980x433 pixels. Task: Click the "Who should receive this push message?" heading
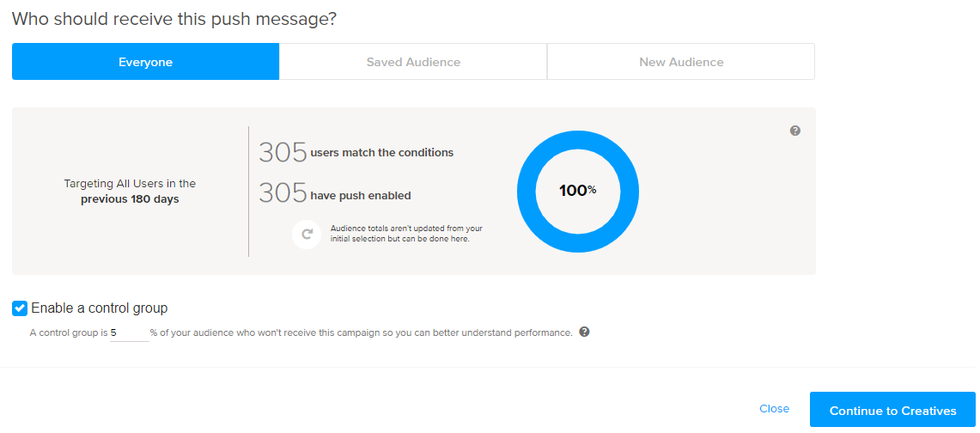point(174,19)
